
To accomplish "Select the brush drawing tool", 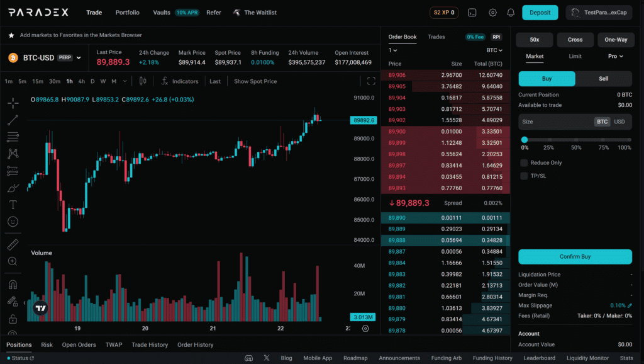I will (13, 188).
